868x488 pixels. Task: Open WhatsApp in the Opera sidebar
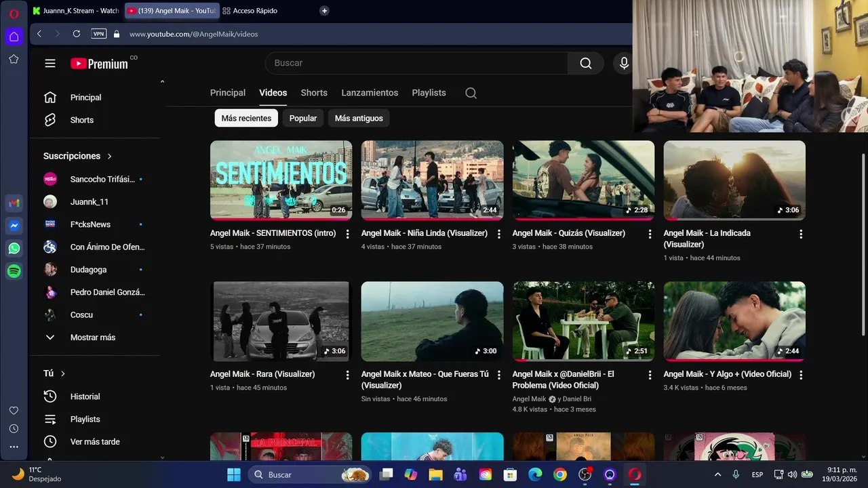tap(14, 248)
